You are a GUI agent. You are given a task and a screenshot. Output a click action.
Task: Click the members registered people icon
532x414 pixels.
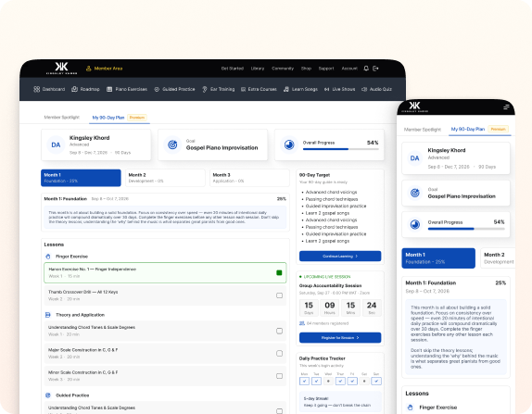pyautogui.click(x=302, y=323)
